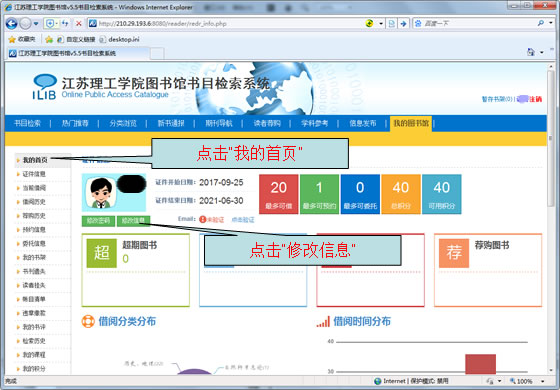560x390 pixels.
Task: Open the 分类浏览 navigation menu
Action: [x=123, y=124]
